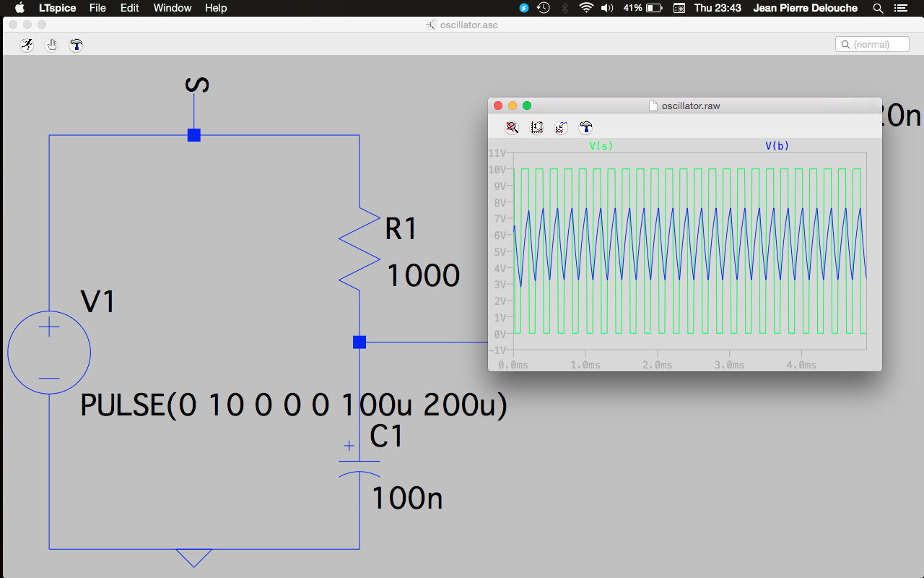Select the V(s) trace label
This screenshot has height=578, width=924.
(601, 146)
